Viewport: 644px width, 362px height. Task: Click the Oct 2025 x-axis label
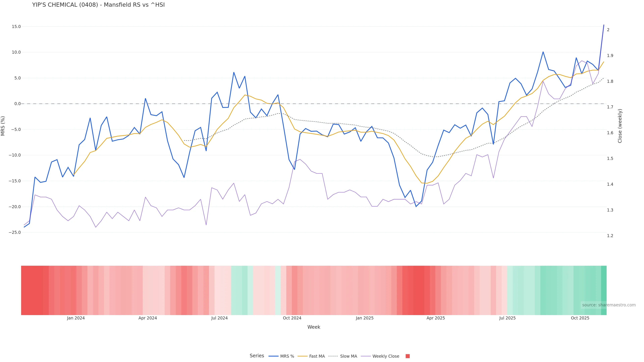coord(580,318)
